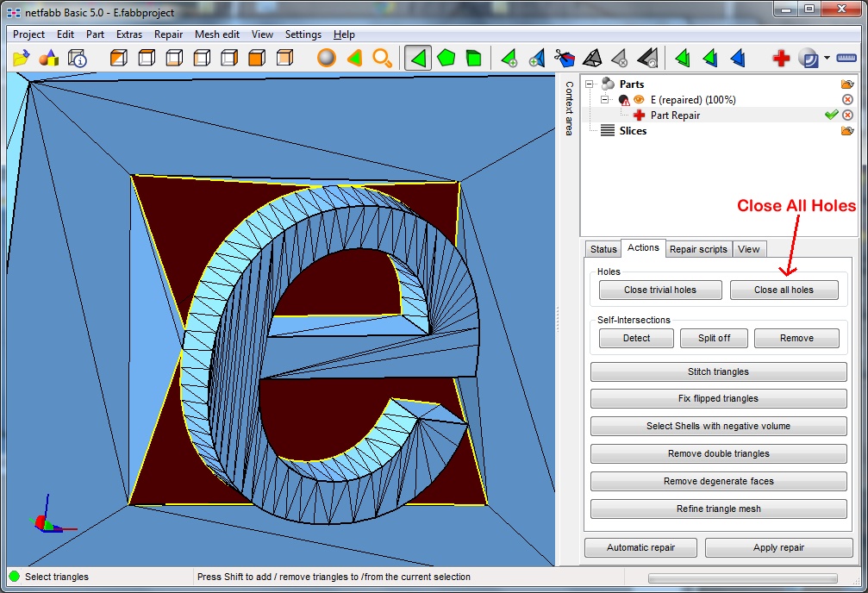Image resolution: width=868 pixels, height=593 pixels.
Task: Click the add primitive shapes icon
Action: [x=49, y=58]
